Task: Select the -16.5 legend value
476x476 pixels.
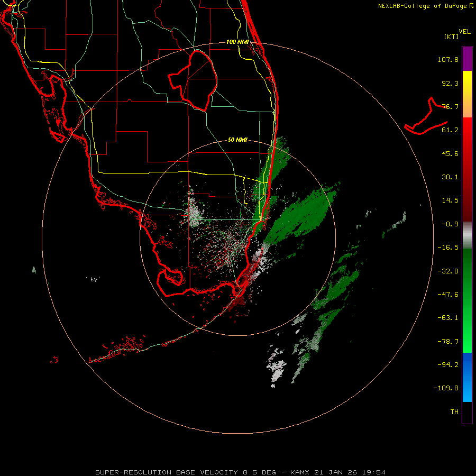Action: coord(448,248)
